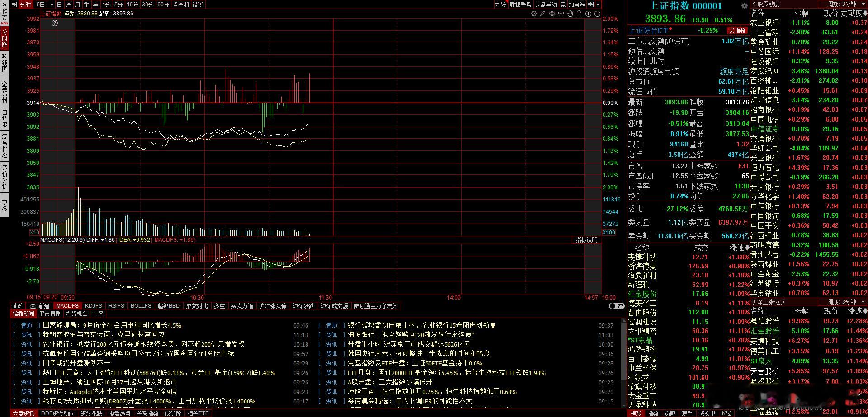This screenshot has width=868, height=417.
Task: Click 加自选 to add to watchlist
Action: point(577,5)
